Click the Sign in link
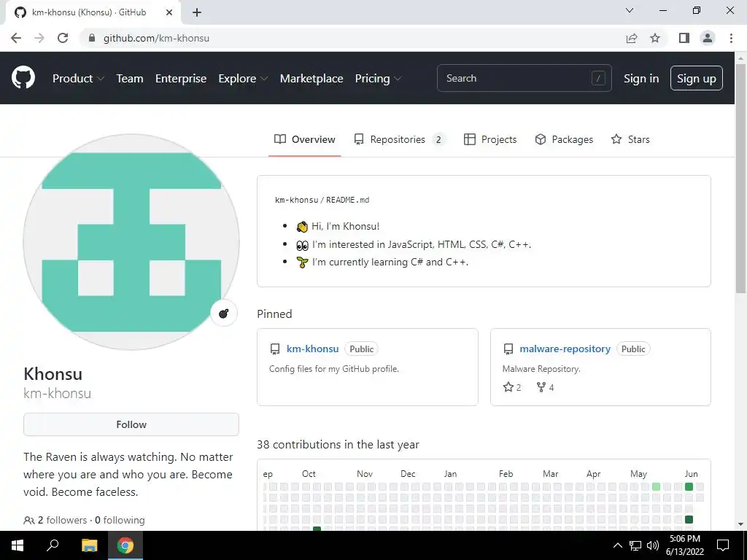Viewport: 747px width, 560px height. (641, 79)
